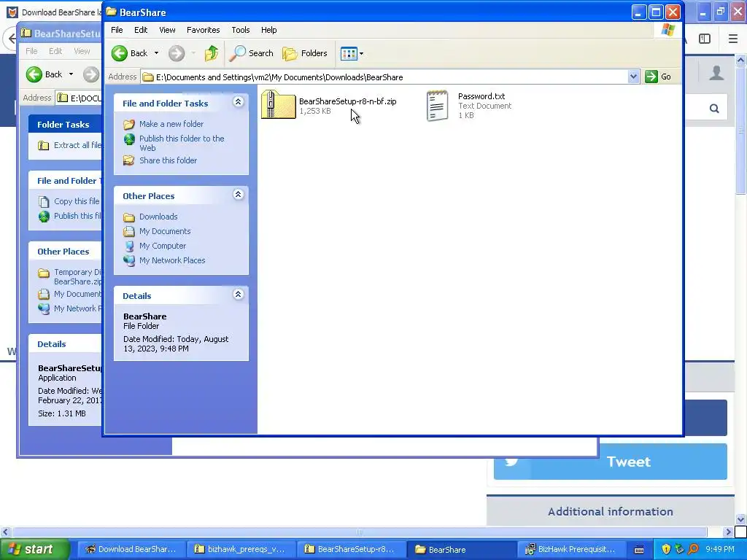Open the View menu in BearShare window
The image size is (747, 560).
[x=167, y=30]
